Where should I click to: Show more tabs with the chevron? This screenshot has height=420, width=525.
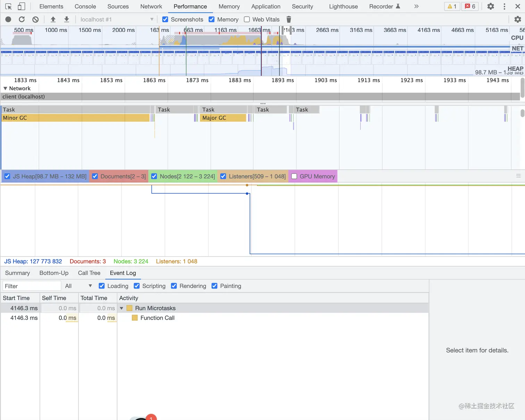[416, 6]
